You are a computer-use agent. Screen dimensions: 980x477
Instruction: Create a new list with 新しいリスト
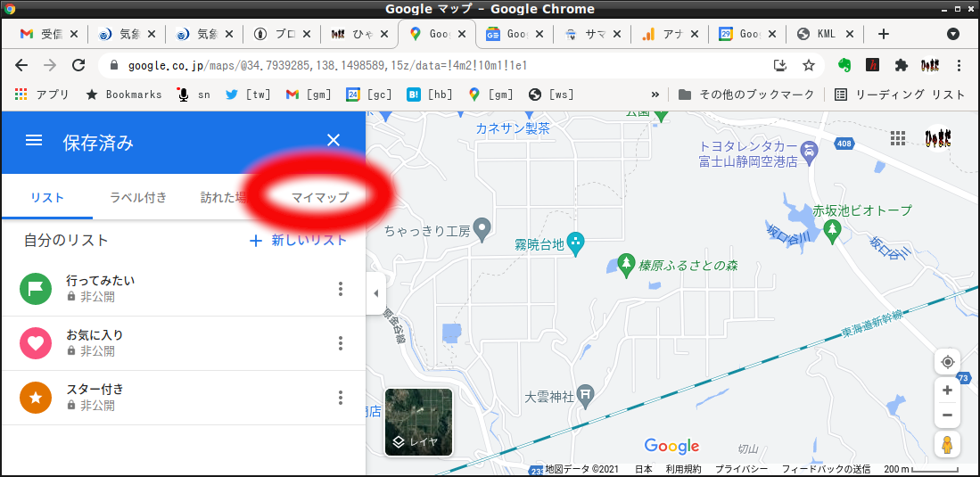298,241
